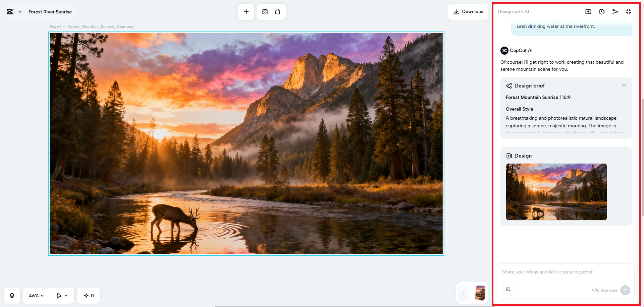Image resolution: width=644 pixels, height=307 pixels.
Task: Open the cursor tool dropdown
Action: point(62,295)
